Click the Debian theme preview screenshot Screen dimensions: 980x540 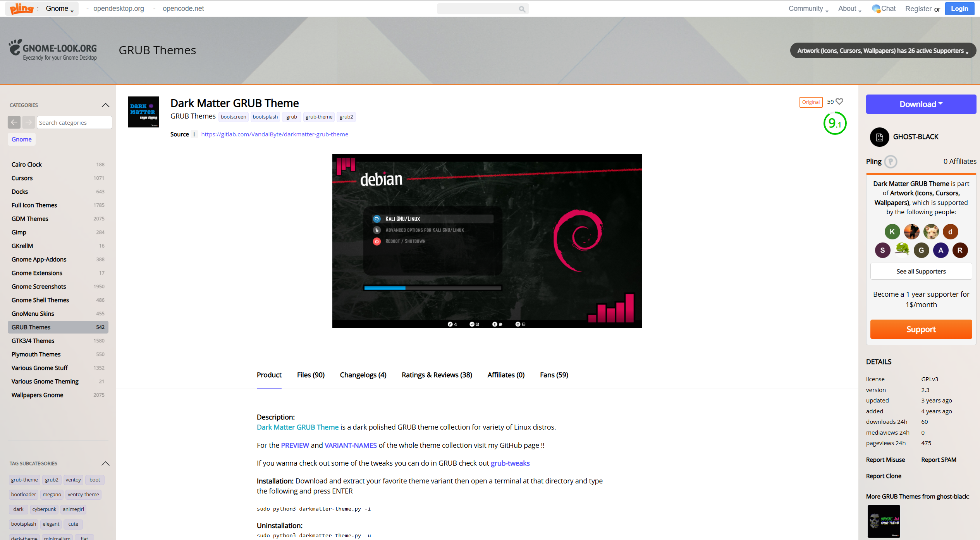[487, 241]
